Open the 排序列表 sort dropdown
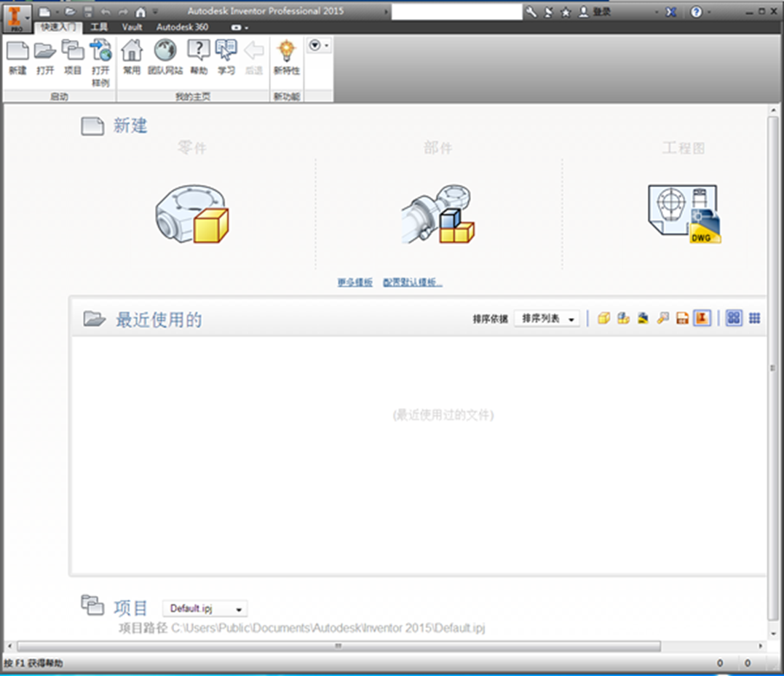Image resolution: width=784 pixels, height=676 pixels. click(547, 319)
